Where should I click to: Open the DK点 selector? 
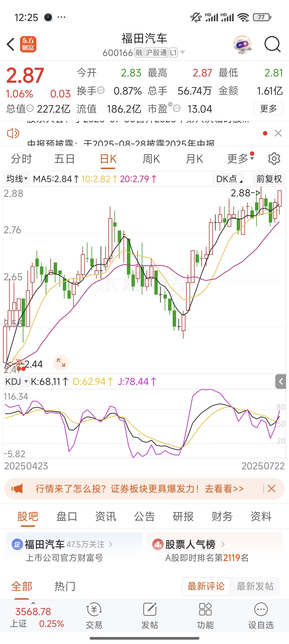[229, 179]
